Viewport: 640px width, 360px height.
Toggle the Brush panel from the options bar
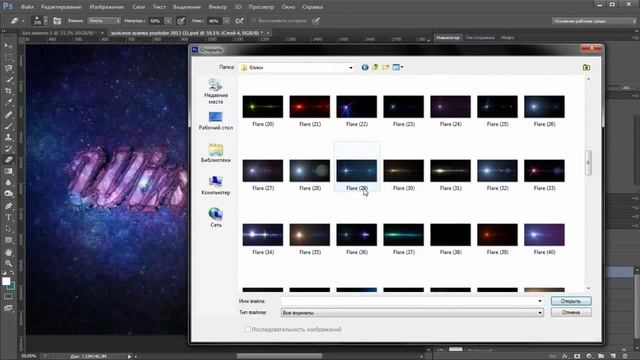(x=57, y=21)
